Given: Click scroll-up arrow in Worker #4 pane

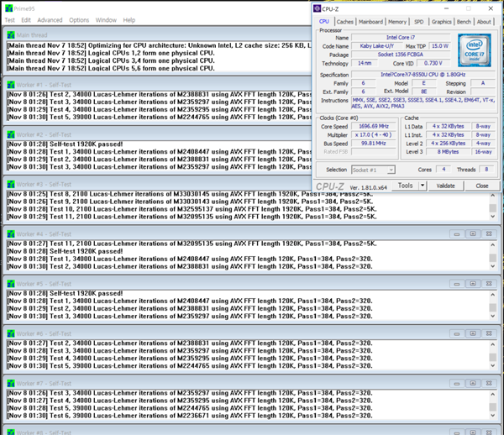Looking at the screenshot, I should tap(493, 245).
